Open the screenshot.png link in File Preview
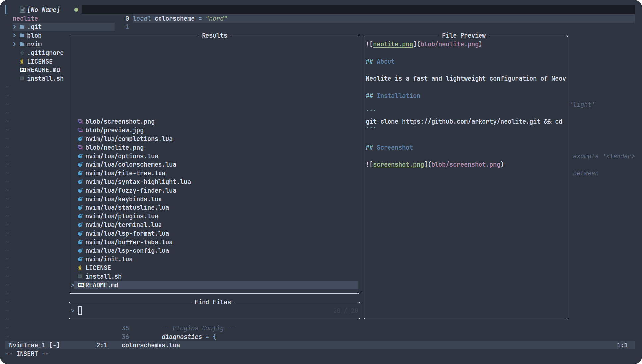Image resolution: width=642 pixels, height=364 pixels. pos(398,164)
